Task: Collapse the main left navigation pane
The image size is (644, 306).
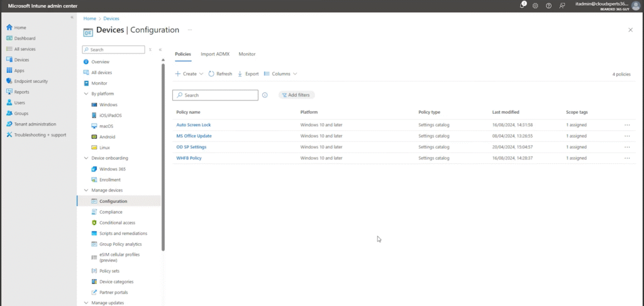Action: [72, 17]
